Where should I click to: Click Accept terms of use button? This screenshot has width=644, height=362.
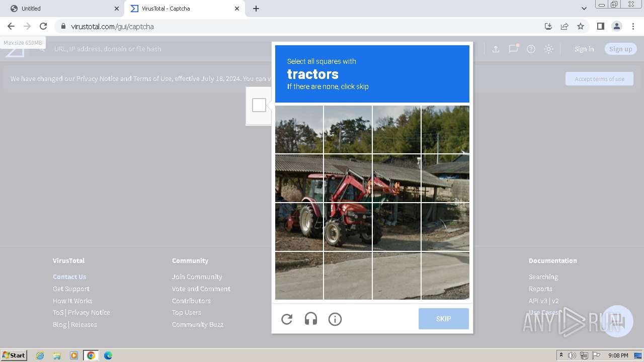tap(599, 79)
